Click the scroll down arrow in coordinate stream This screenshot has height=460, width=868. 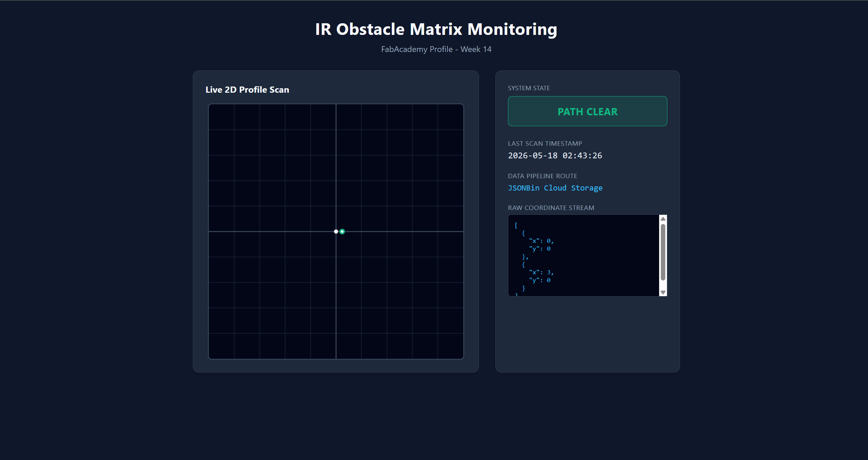[x=663, y=292]
